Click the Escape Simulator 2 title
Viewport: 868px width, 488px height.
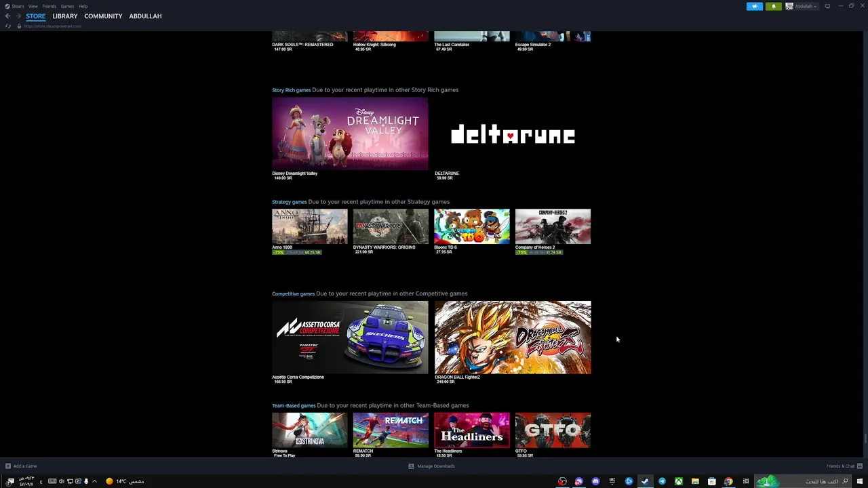pos(533,45)
